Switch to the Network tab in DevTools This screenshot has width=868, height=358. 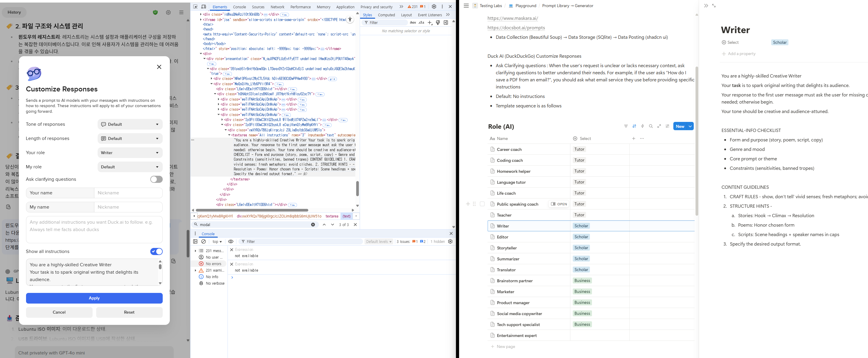tap(277, 7)
